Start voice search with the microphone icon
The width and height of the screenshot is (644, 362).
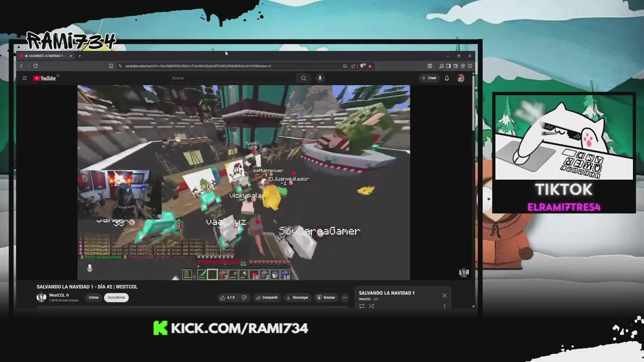tap(319, 78)
